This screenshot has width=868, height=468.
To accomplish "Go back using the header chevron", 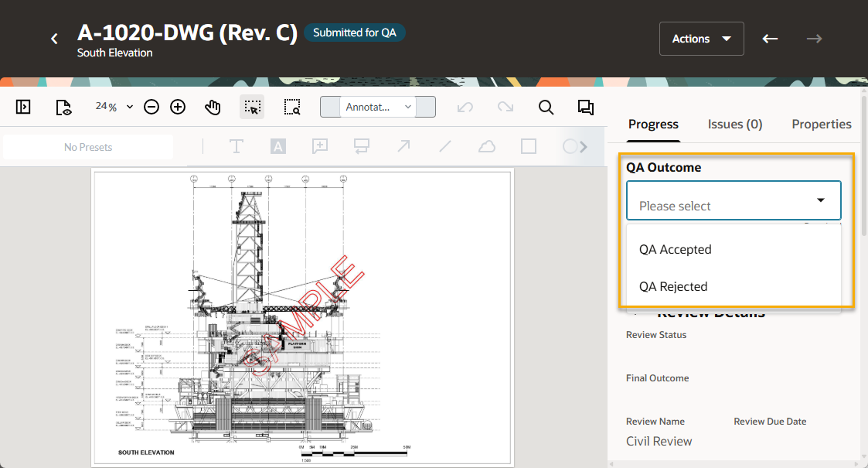I will point(54,39).
